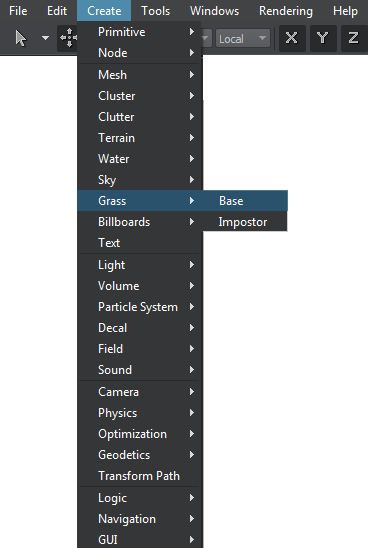Select the arrow selection tool icon

tap(21, 38)
